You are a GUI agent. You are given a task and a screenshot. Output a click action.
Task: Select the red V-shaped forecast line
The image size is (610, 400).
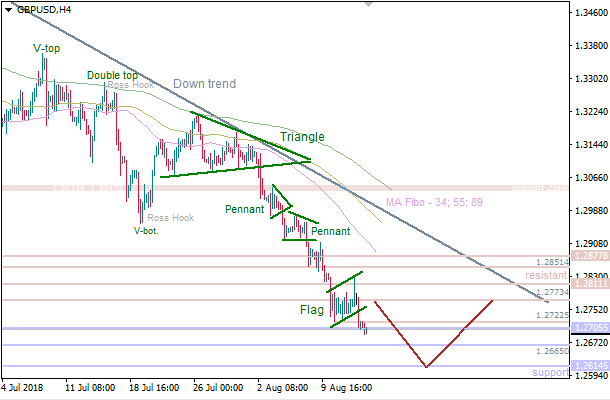tap(427, 365)
